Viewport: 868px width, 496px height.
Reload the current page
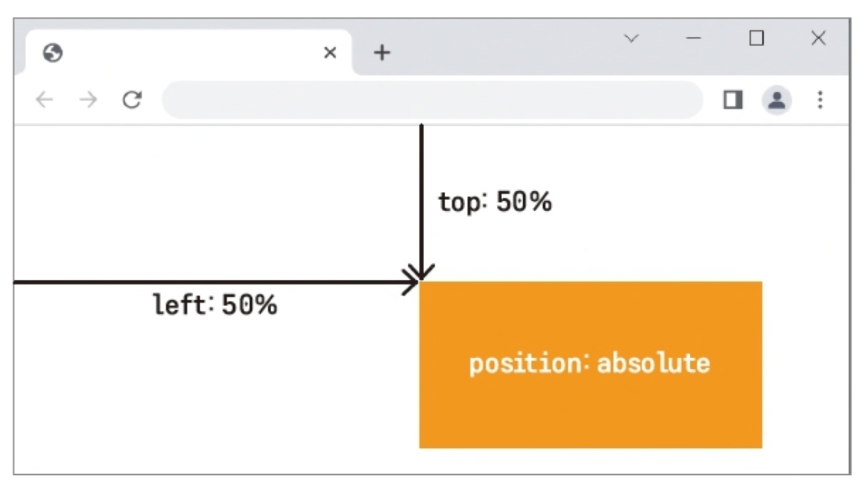(x=132, y=100)
